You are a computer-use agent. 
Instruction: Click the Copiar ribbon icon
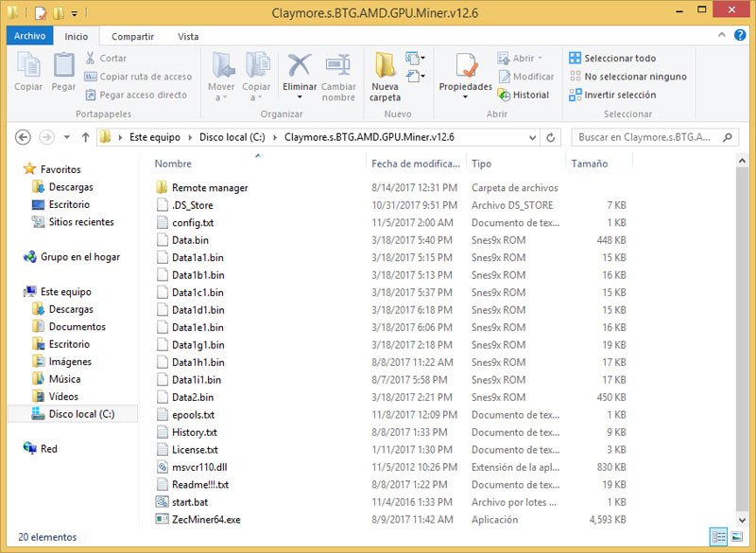pyautogui.click(x=28, y=64)
